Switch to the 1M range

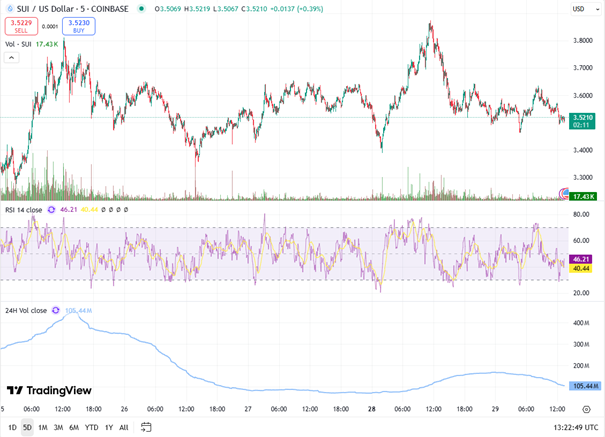43,427
